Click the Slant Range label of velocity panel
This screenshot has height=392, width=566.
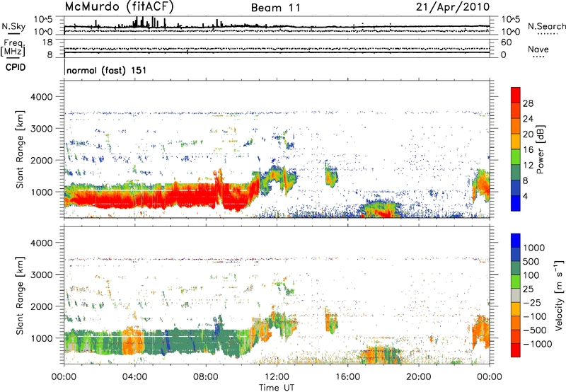tap(20, 295)
